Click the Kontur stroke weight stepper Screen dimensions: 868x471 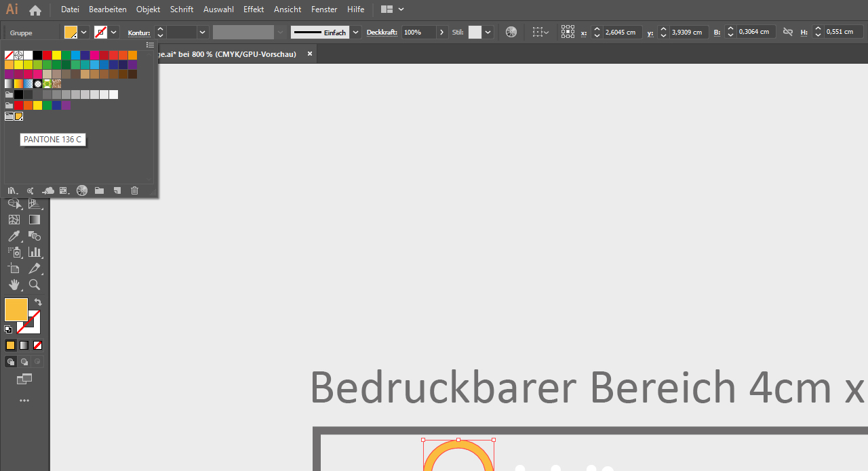click(x=160, y=32)
